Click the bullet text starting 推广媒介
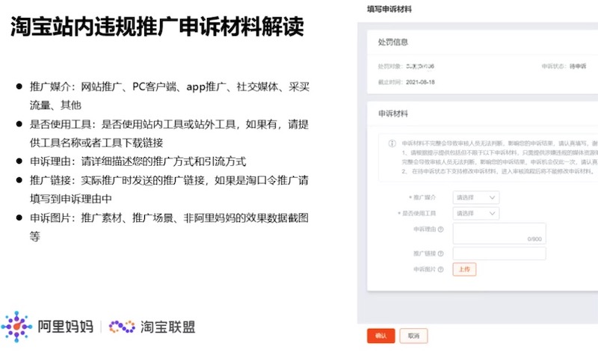 click(x=170, y=96)
